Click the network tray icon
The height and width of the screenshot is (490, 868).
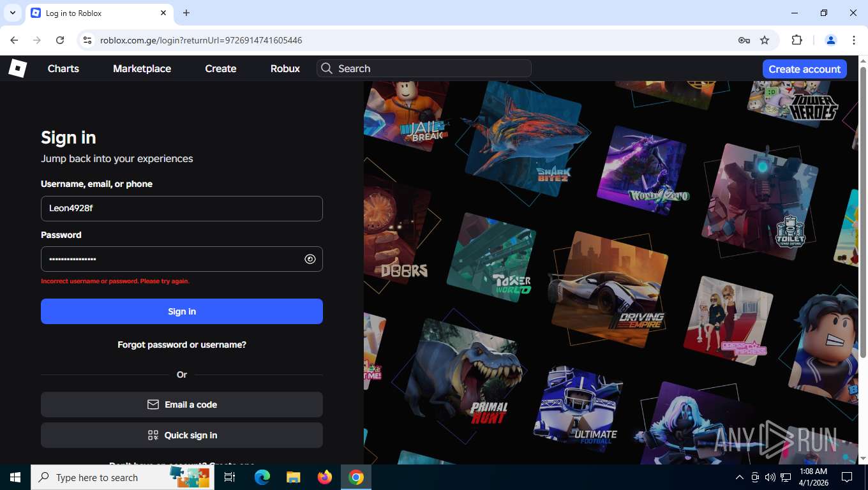[786, 477]
